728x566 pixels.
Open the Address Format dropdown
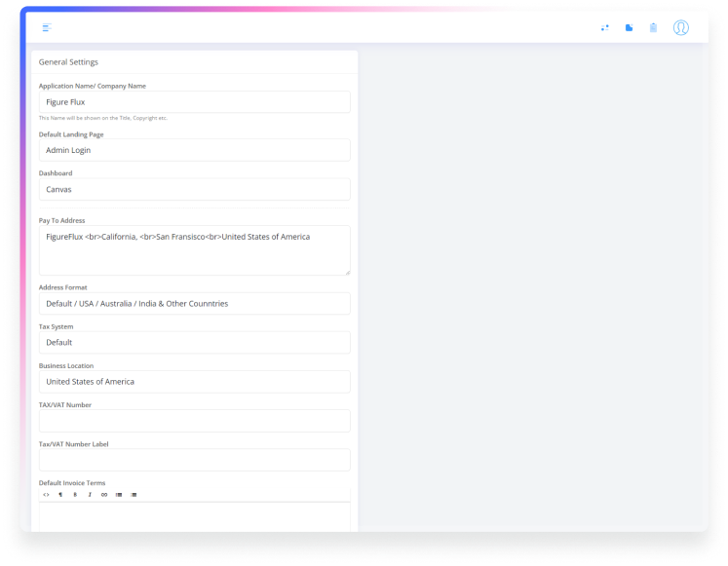(x=194, y=304)
